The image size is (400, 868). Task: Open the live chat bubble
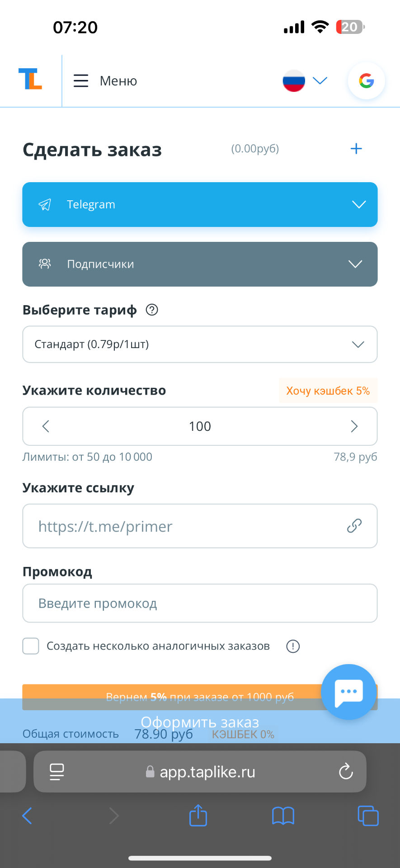pos(348,692)
